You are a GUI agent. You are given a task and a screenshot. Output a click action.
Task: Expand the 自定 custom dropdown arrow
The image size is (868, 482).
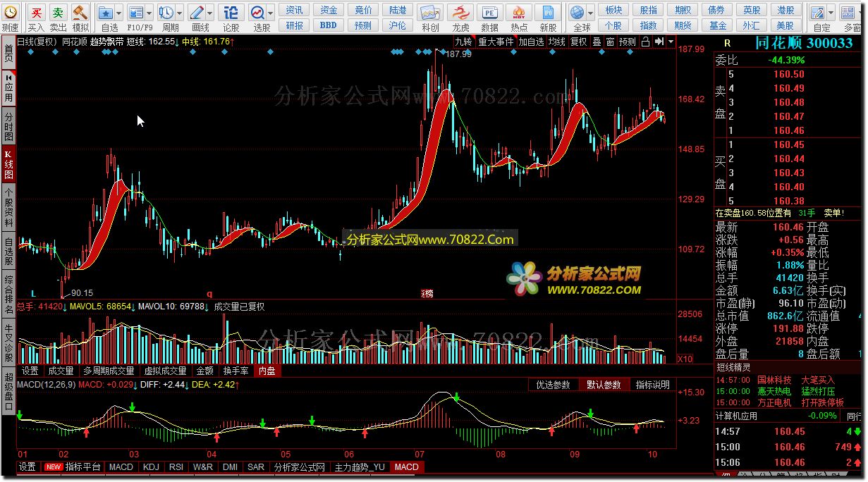coord(831,13)
